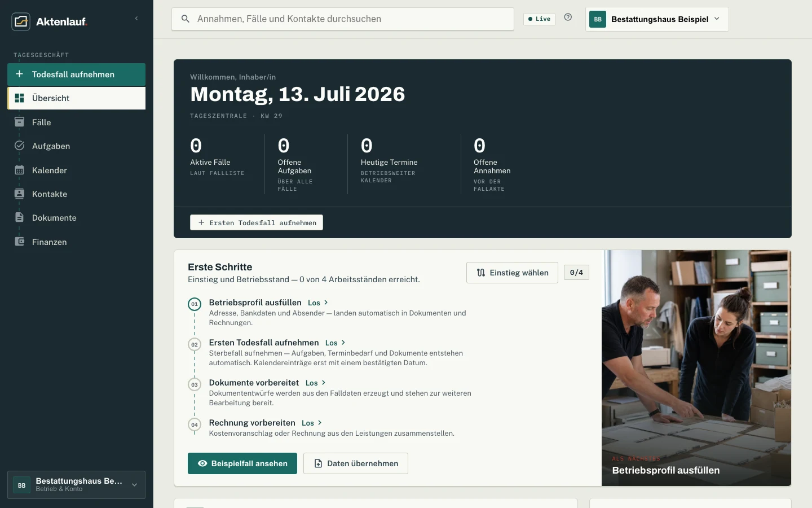Click the Aktenlauf logo icon
Viewport: 812px width, 508px height.
point(21,21)
